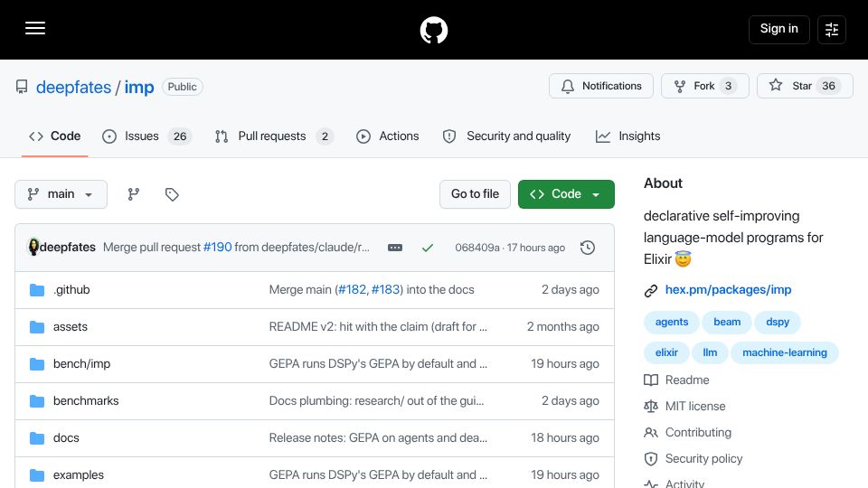The image size is (868, 488).
Task: Click the assets folder icon
Action: click(37, 327)
